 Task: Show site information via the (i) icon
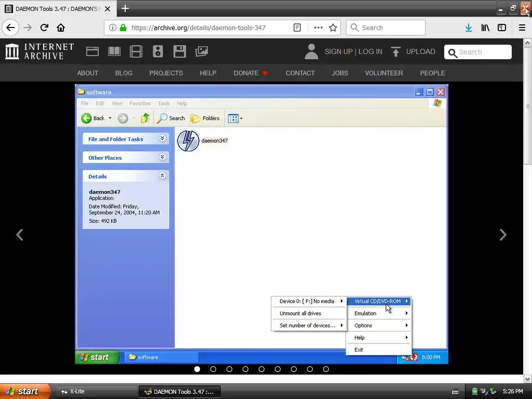112,28
